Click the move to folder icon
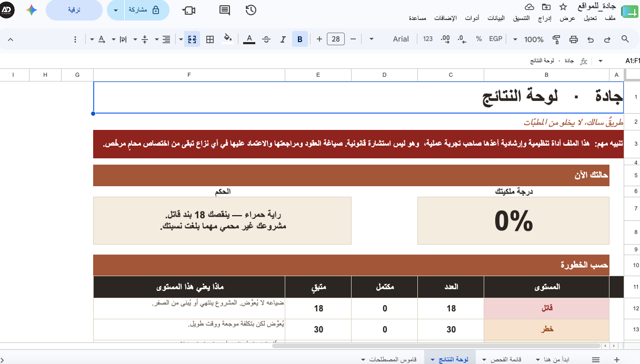The image size is (640, 364). pyautogui.click(x=546, y=7)
